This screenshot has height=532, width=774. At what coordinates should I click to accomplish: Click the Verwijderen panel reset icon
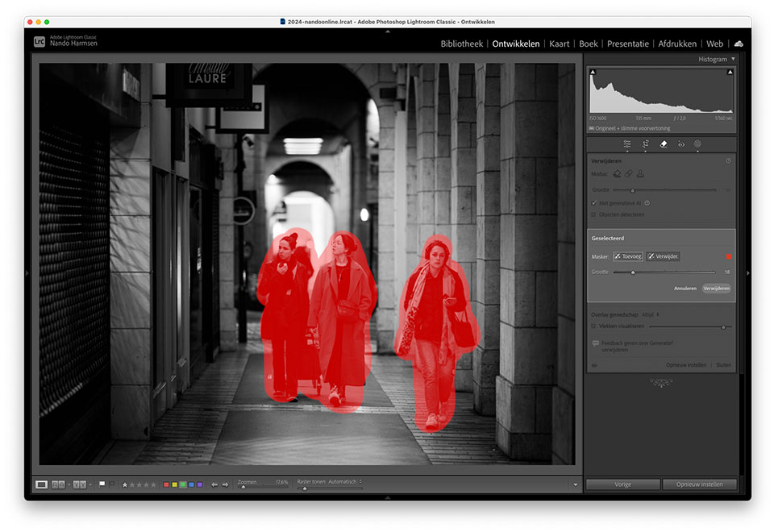click(x=728, y=161)
